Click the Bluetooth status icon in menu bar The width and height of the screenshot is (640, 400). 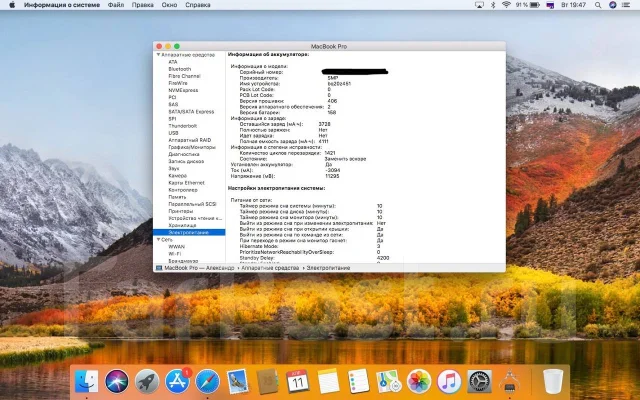pyautogui.click(x=493, y=5)
